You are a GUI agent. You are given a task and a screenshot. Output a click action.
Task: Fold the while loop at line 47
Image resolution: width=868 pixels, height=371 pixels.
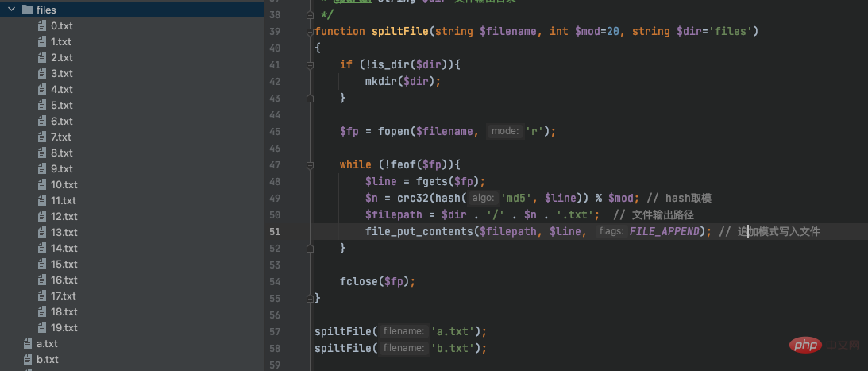click(x=310, y=165)
